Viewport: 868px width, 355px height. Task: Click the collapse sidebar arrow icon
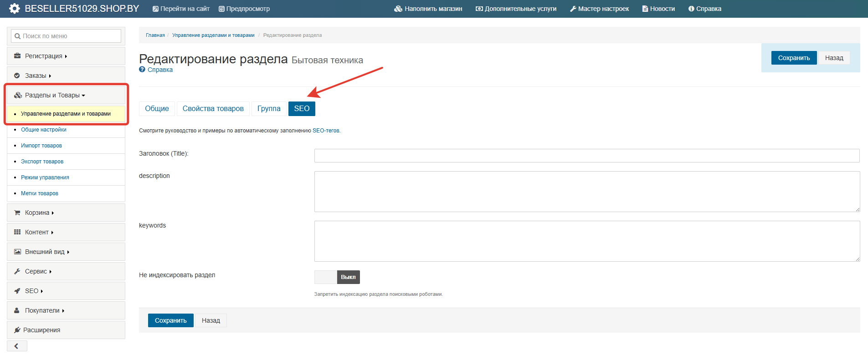tap(16, 346)
